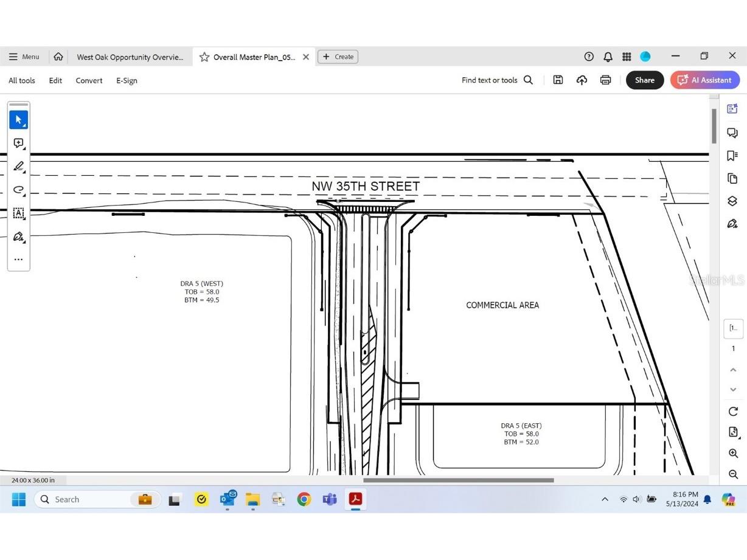Toggle the Comments panel
Image resolution: width=747 pixels, height=560 pixels.
[x=733, y=133]
